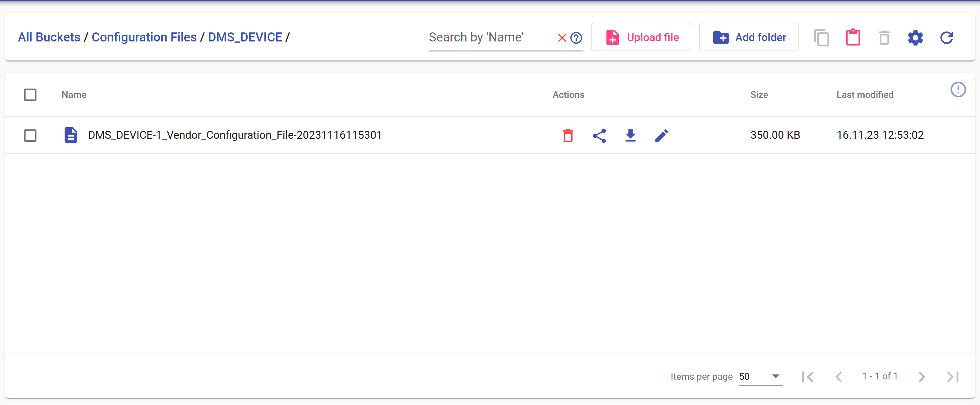The height and width of the screenshot is (405, 980).
Task: Select the vendor configuration file row checkbox
Action: 31,136
